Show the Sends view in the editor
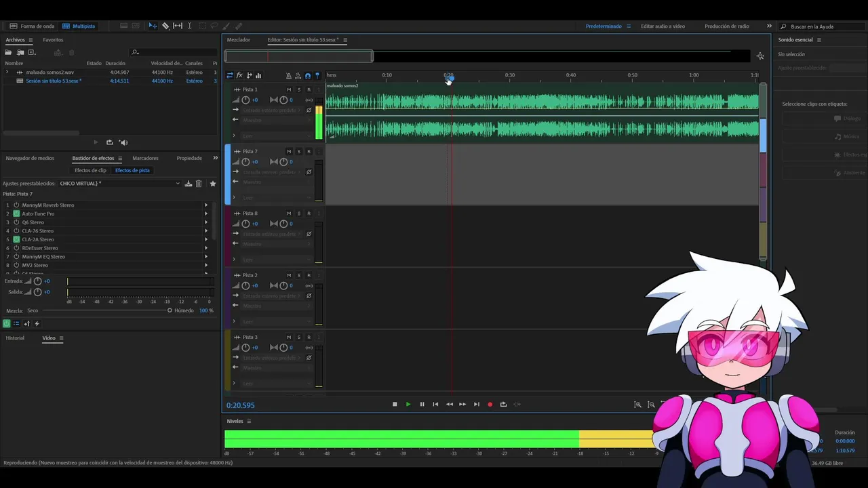 point(249,75)
